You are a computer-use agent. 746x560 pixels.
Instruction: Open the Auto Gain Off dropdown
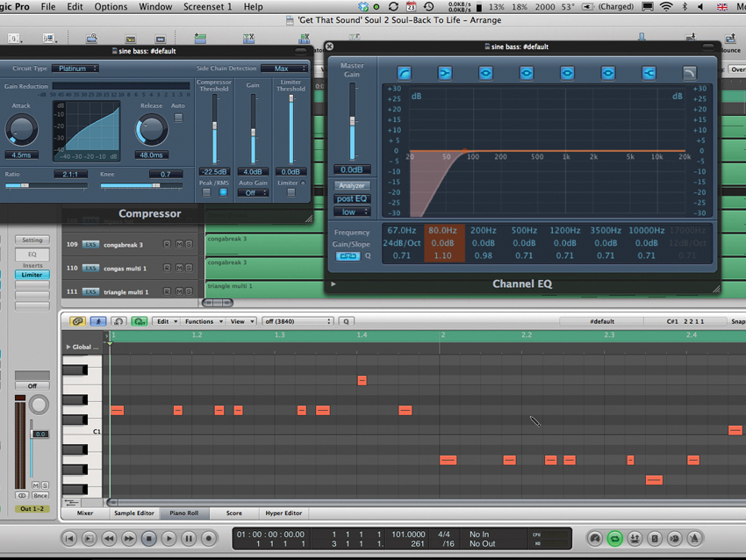tap(253, 193)
